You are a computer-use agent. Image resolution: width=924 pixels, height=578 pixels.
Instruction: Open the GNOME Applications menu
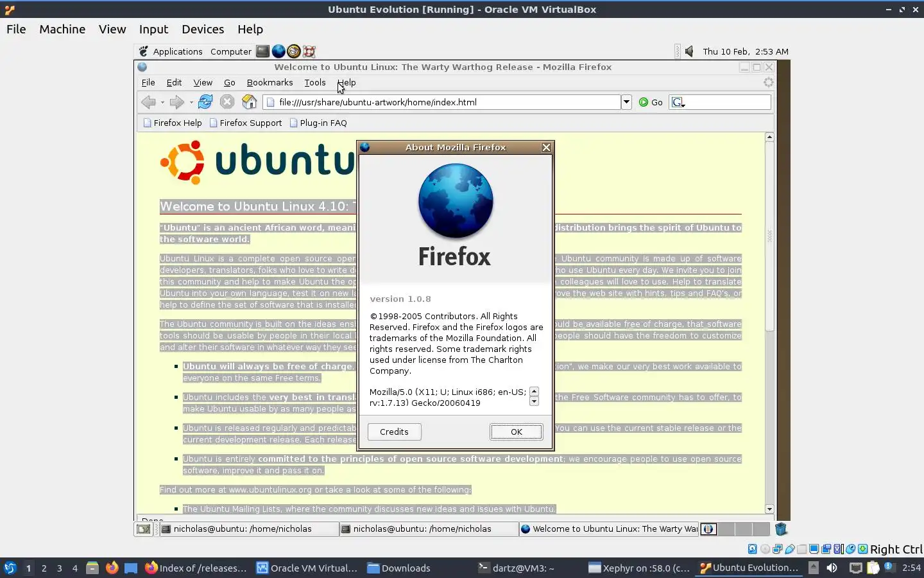(x=171, y=51)
